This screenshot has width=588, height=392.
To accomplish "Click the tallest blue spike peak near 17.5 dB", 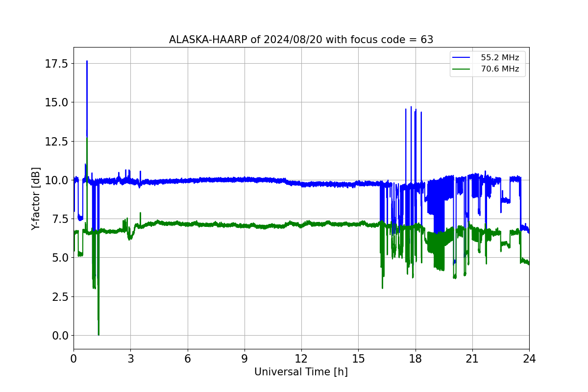I will (x=87, y=61).
